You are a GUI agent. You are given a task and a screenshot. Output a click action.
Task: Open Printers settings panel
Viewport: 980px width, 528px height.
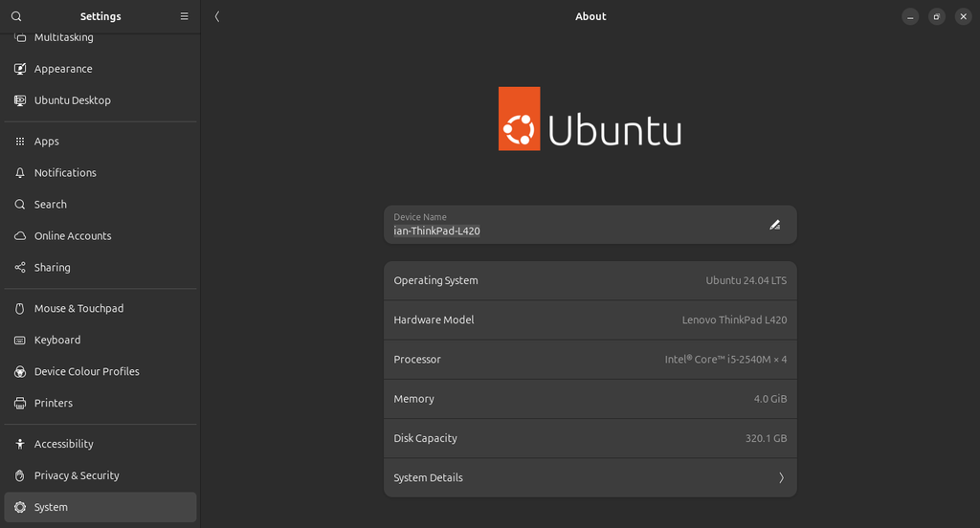click(x=54, y=404)
